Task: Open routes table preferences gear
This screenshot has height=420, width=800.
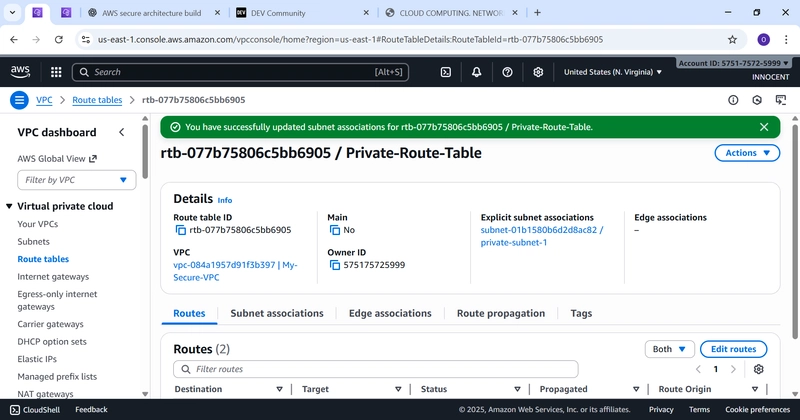Action: [x=759, y=369]
